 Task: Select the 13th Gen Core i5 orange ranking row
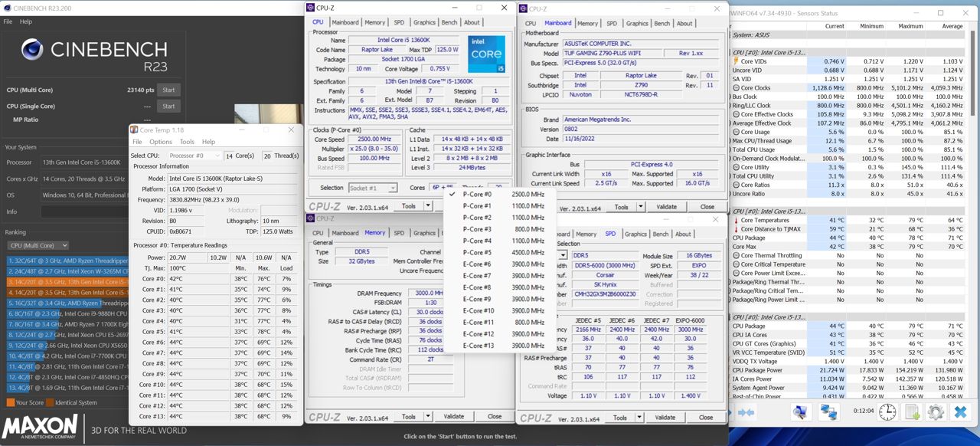[x=67, y=282]
